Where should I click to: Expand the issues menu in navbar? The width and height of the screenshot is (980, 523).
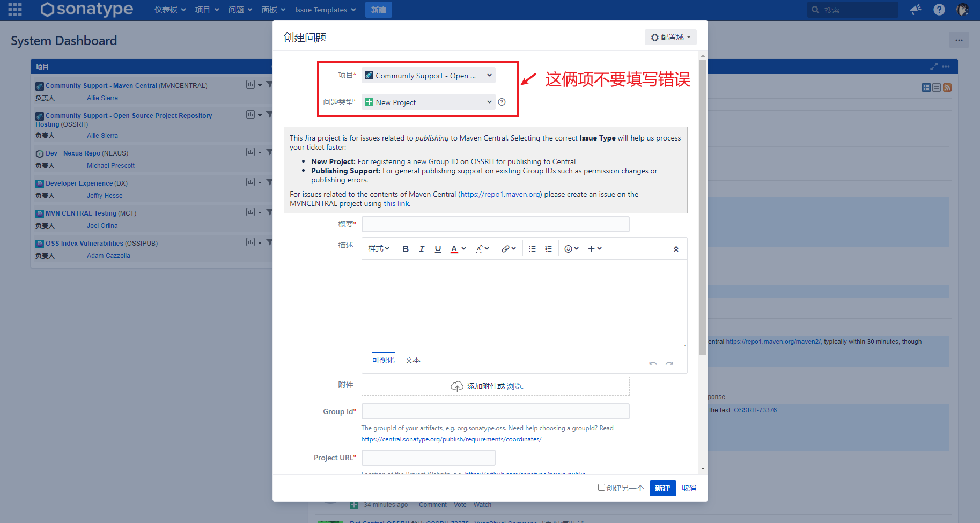coord(240,10)
